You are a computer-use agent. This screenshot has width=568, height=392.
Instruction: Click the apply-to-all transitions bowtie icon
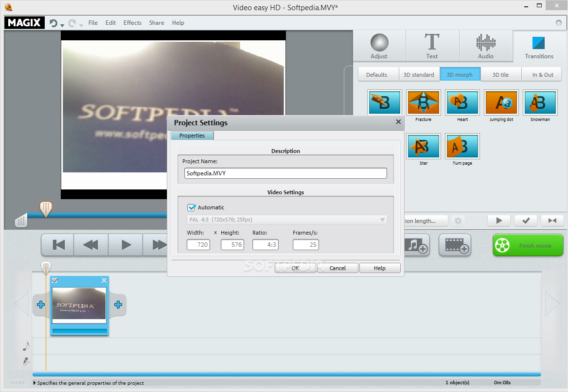click(x=552, y=221)
